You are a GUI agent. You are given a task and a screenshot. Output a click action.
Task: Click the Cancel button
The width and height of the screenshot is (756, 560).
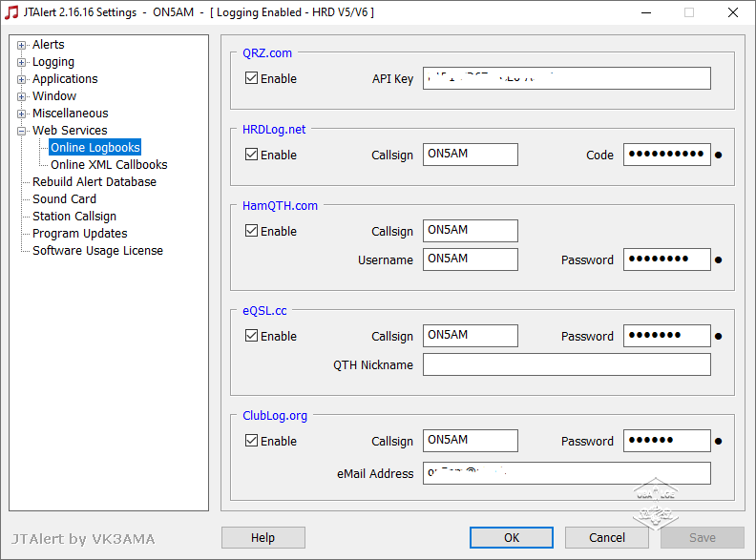[606, 537]
